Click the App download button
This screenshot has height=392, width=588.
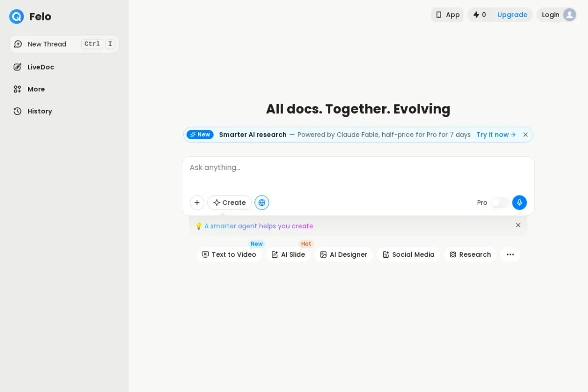point(447,15)
